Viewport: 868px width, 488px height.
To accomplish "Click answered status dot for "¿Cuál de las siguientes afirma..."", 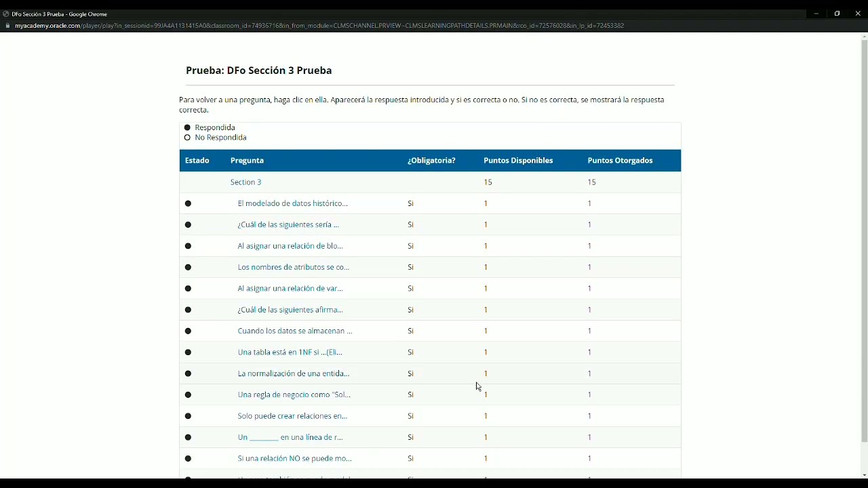I will click(188, 310).
